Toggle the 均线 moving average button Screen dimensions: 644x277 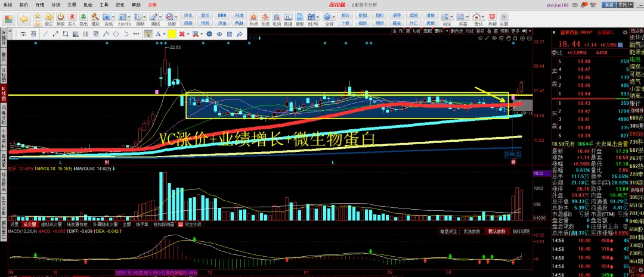click(x=469, y=31)
